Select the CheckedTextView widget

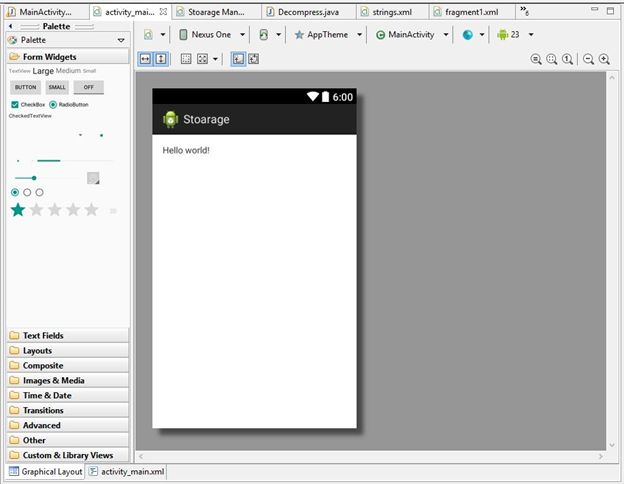pyautogui.click(x=30, y=116)
